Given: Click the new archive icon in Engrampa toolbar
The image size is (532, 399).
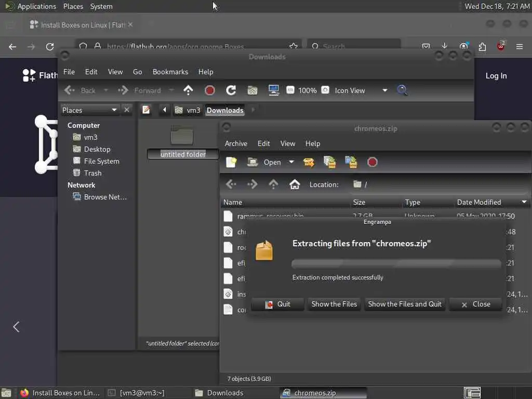Looking at the screenshot, I should click(231, 162).
